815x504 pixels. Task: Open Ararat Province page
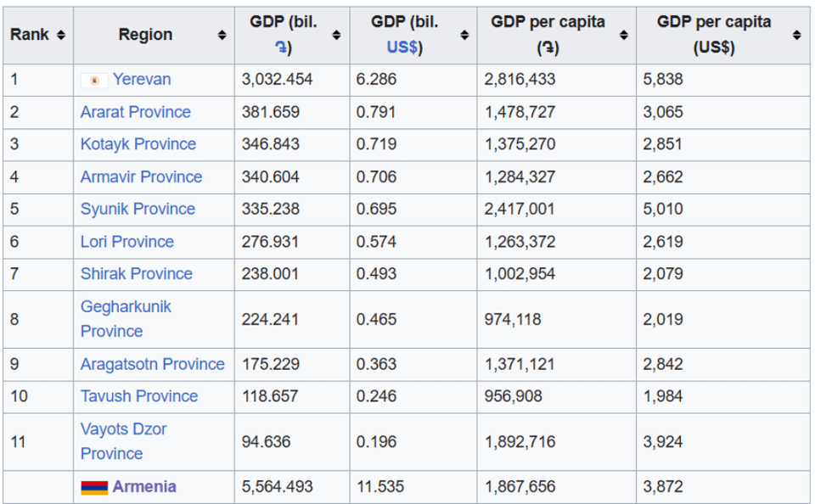136,112
